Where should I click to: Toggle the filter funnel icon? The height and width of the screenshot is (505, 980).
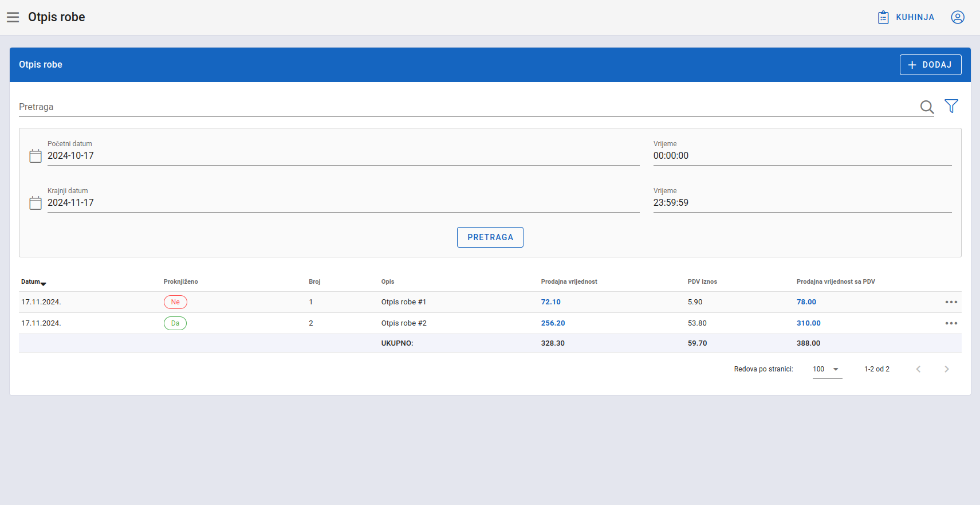951,106
